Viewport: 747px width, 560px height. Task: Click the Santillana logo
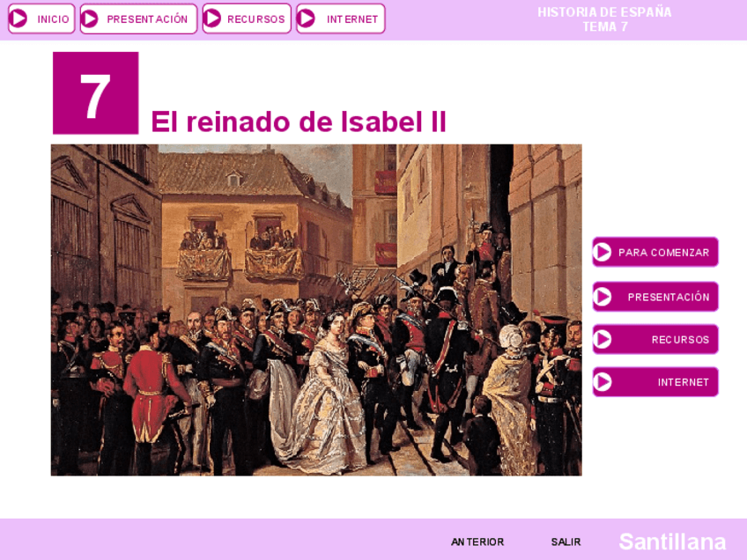[x=672, y=542]
